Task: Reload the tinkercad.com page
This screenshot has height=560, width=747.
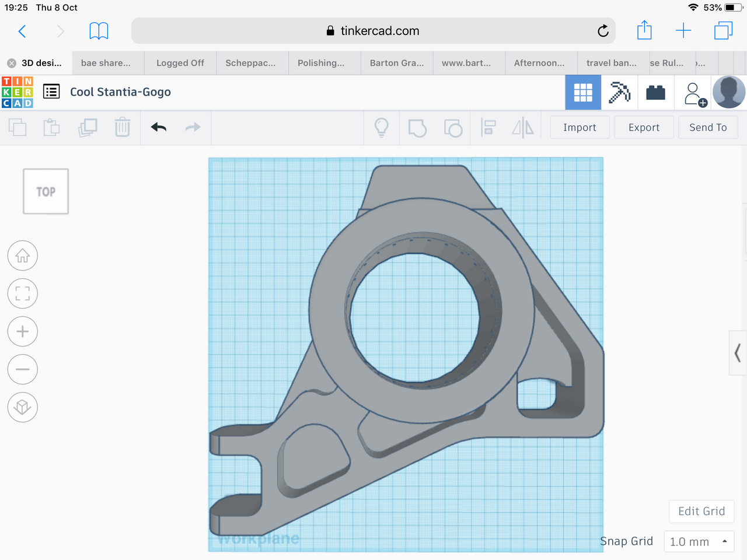Action: pyautogui.click(x=603, y=31)
